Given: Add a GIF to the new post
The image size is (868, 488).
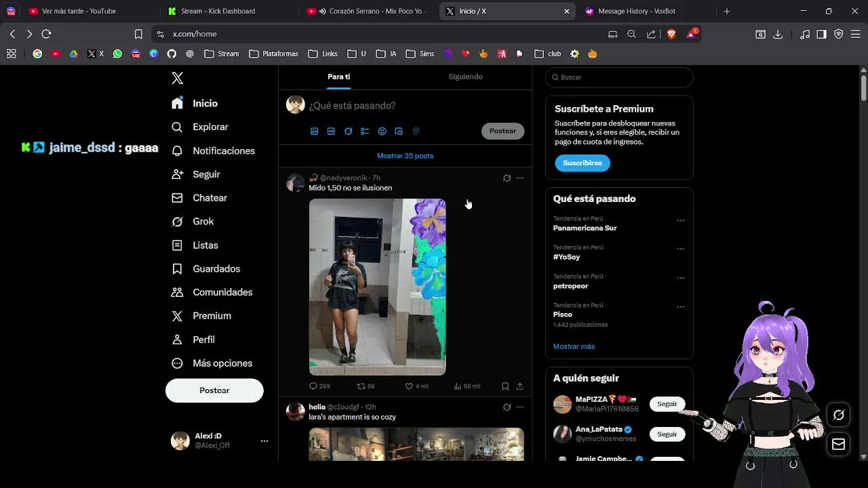Looking at the screenshot, I should pos(331,131).
